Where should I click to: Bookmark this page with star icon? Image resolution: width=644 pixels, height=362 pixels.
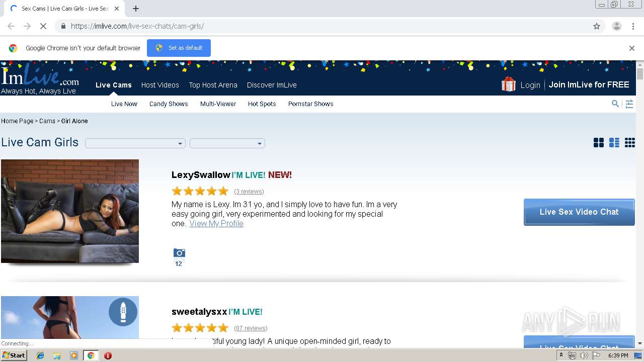(597, 26)
